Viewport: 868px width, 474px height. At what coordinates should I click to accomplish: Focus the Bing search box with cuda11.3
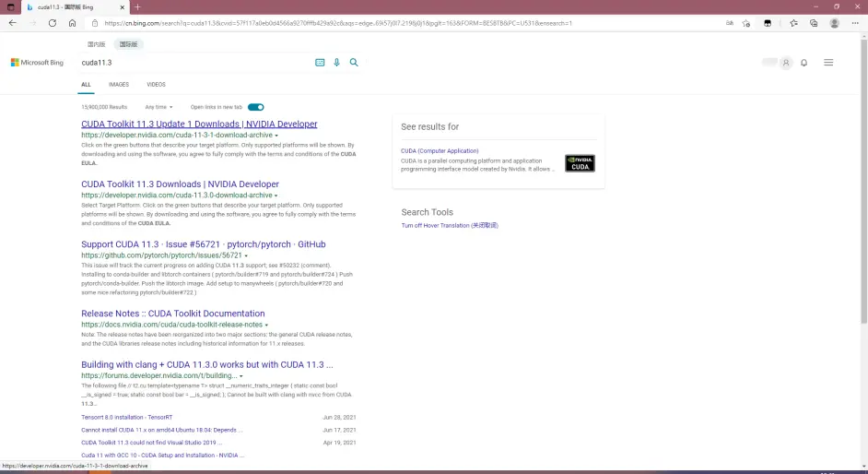pyautogui.click(x=194, y=63)
